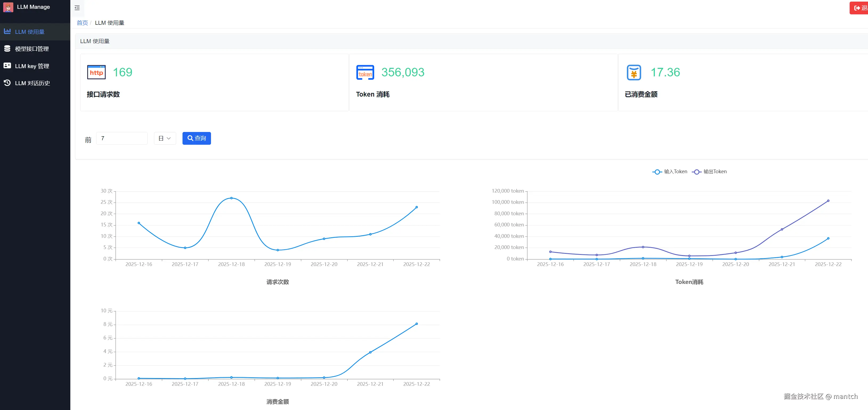The image size is (868, 410).
Task: Click the 模型接口管理 database icon
Action: (x=7, y=48)
